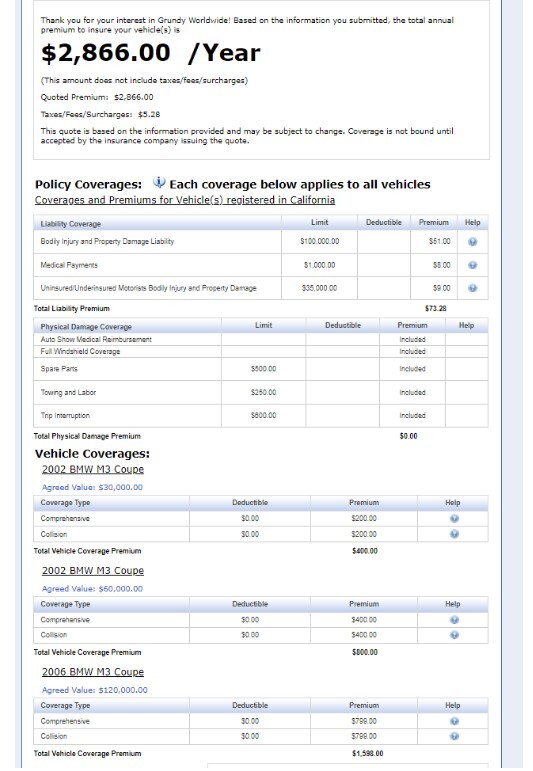Viewport: 533px width, 771px height.
Task: Click the Vehicle Coverages heading
Action: pos(92,454)
